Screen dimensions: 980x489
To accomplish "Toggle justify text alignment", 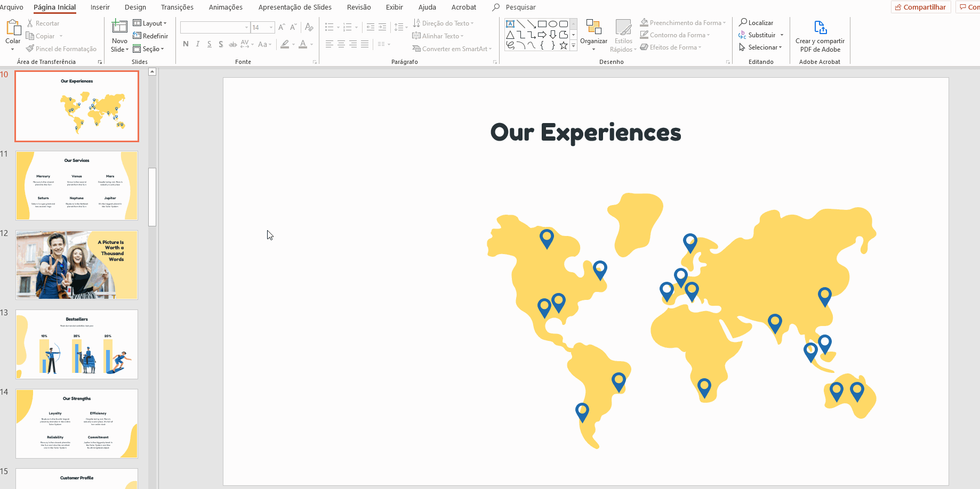I will pos(365,44).
